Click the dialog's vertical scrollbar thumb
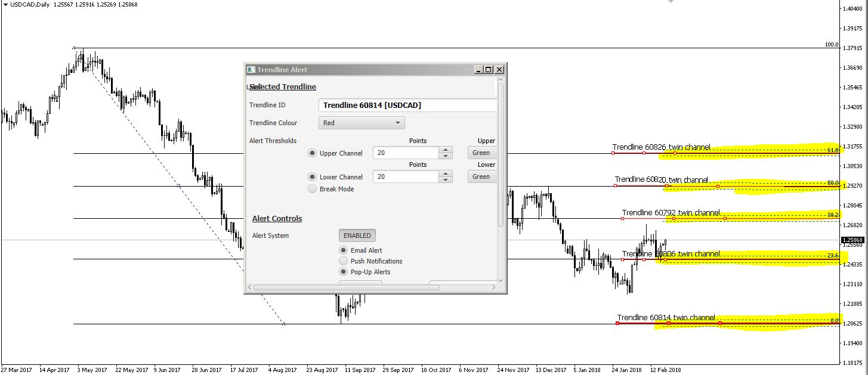This screenshot has width=868, height=375. (501, 155)
